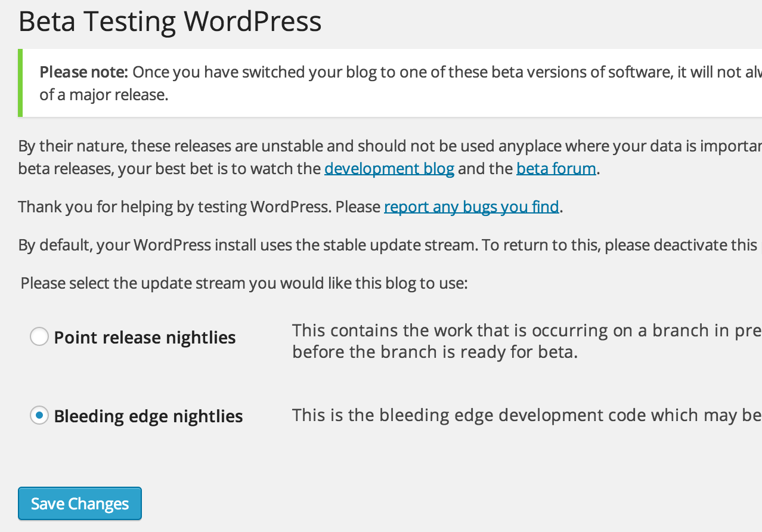This screenshot has height=532, width=762.
Task: Click the Point release nightlies description text
Action: point(527,341)
